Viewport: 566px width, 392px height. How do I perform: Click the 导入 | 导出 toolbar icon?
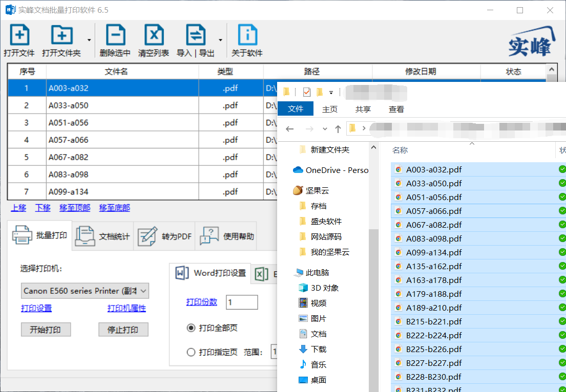(196, 35)
